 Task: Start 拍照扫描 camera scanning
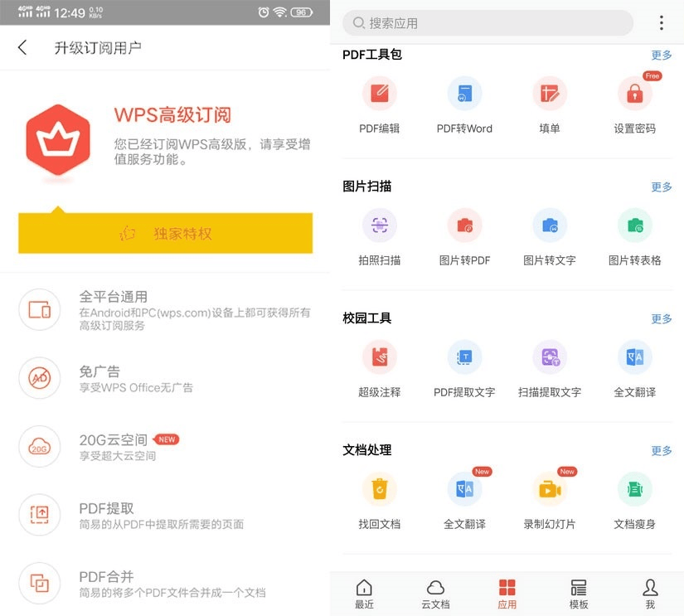click(x=380, y=235)
